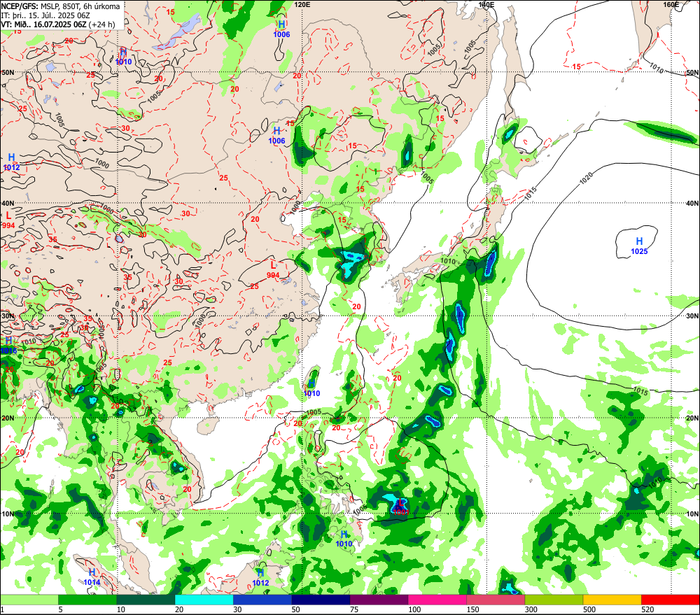Click the L 994 low over eastern China
This screenshot has width=700, height=615.
point(273,271)
